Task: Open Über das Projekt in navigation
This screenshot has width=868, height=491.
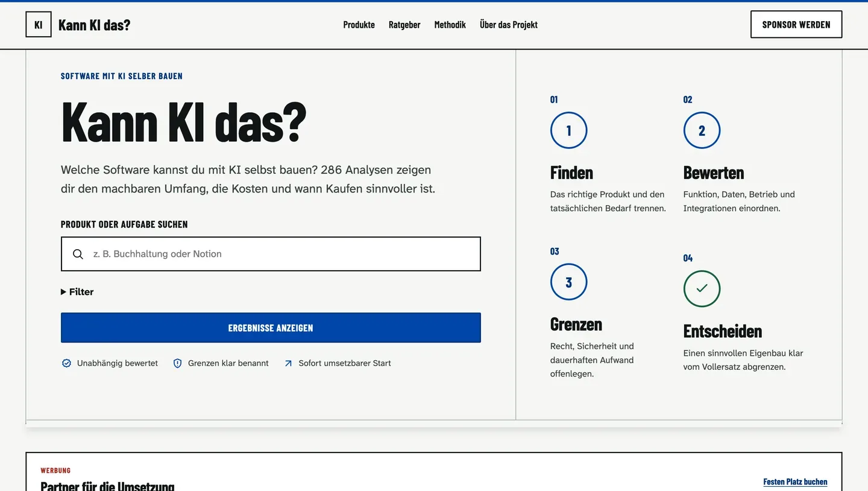Action: click(509, 25)
